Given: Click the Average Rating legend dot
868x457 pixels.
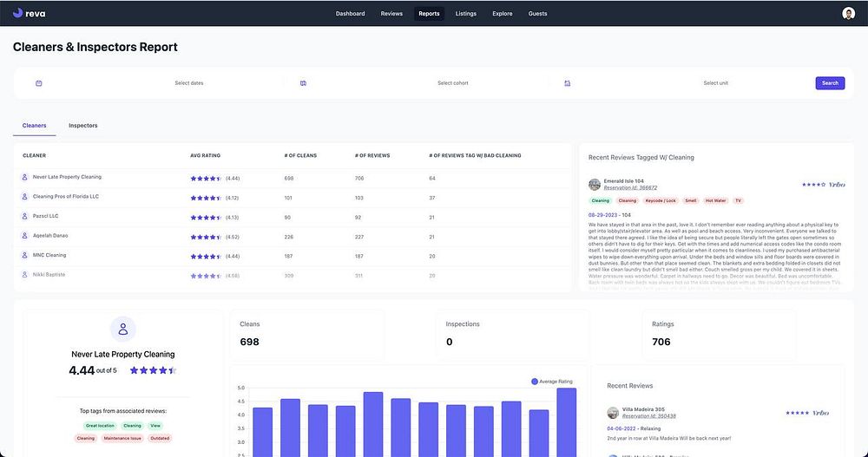Looking at the screenshot, I should (534, 382).
